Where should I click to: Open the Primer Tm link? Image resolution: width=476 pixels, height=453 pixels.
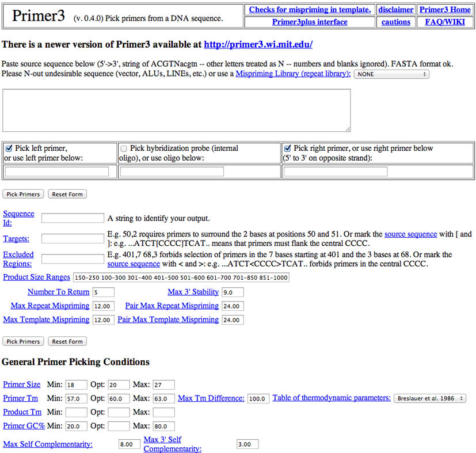point(20,398)
